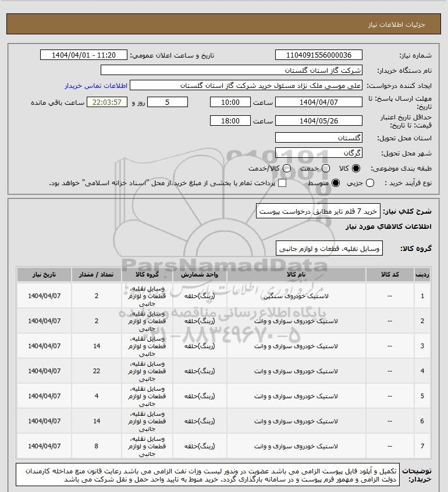
Task: Select the item name in row 5
Action: point(296,397)
